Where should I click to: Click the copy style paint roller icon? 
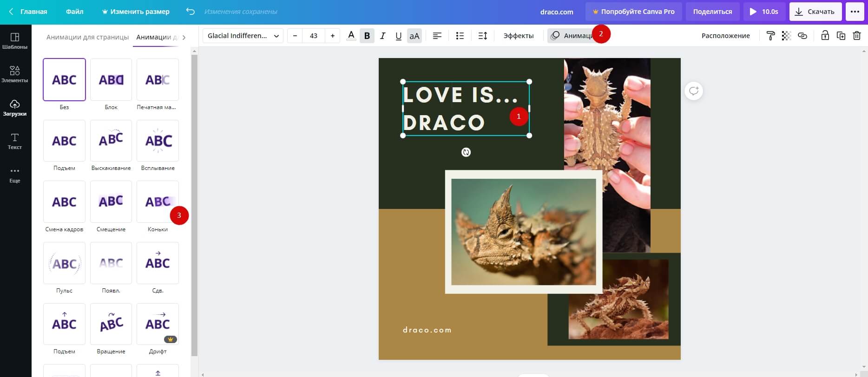tap(770, 36)
